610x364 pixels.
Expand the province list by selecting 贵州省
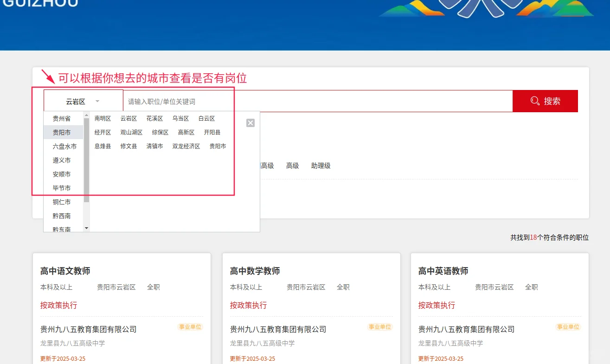pyautogui.click(x=62, y=118)
